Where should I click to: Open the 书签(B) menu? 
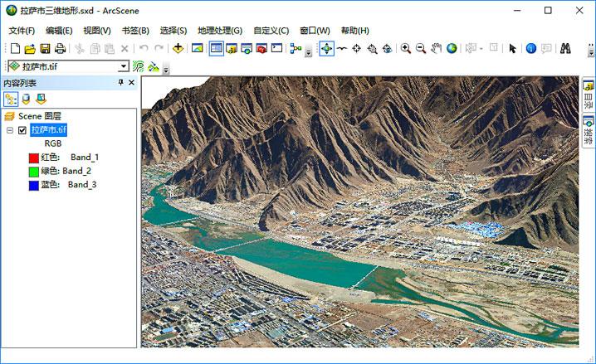click(135, 31)
